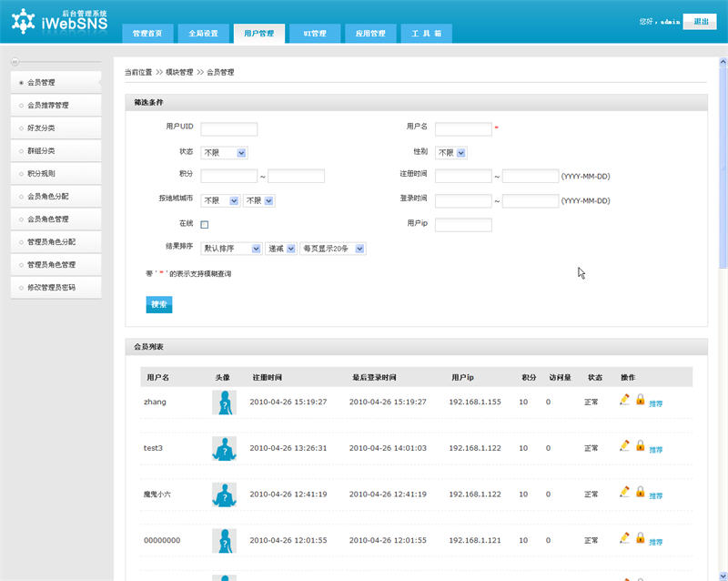728x581 pixels.
Task: Click the IP 192.168.1.155 cell
Action: click(x=474, y=402)
